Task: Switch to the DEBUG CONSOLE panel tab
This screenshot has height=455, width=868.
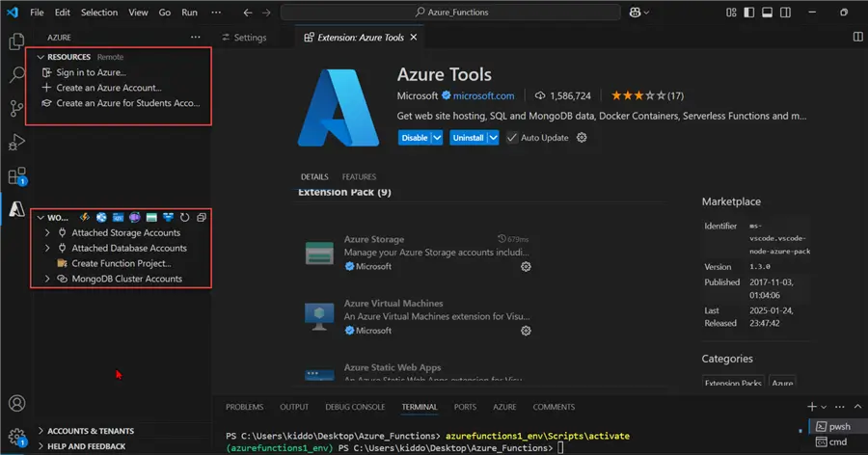Action: pos(355,407)
